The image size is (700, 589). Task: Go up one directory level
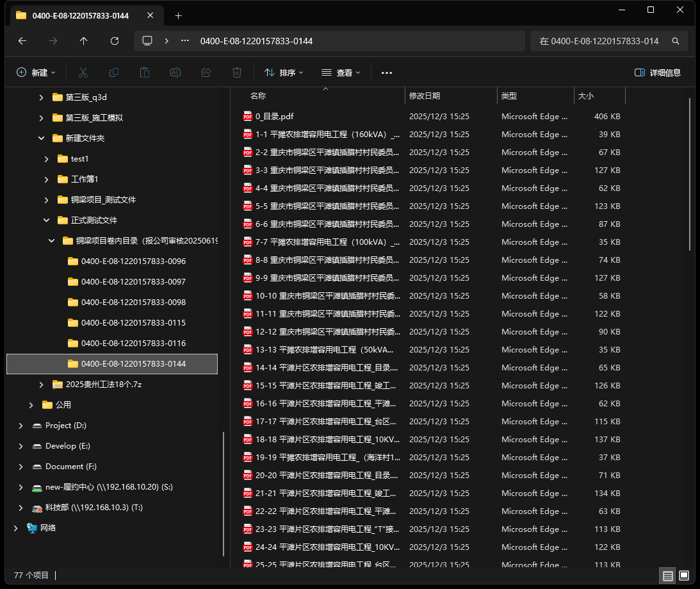tap(84, 41)
